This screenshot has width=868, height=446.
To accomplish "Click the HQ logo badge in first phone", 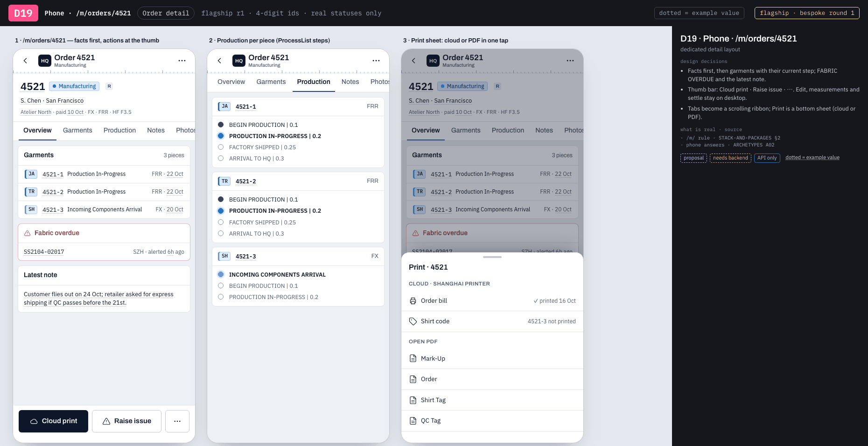I will tap(45, 61).
